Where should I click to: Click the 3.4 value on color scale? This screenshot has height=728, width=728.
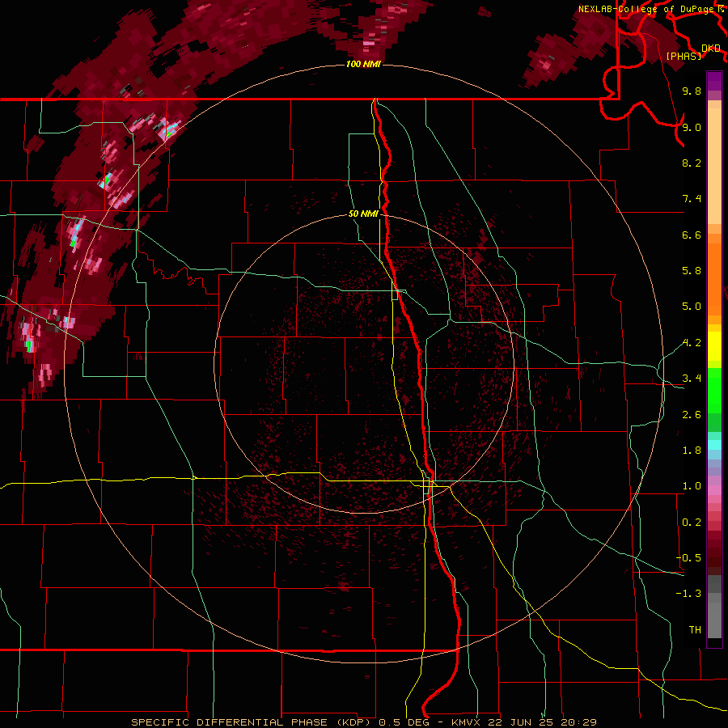coord(692,379)
